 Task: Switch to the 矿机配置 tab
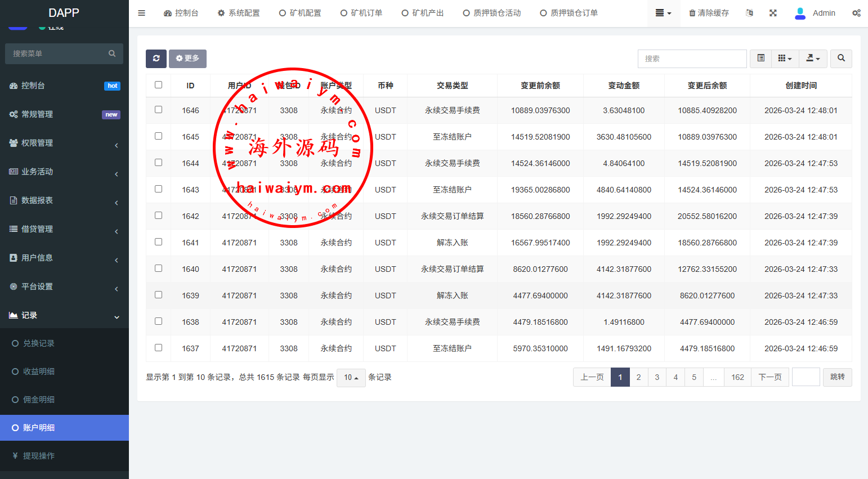tap(300, 13)
